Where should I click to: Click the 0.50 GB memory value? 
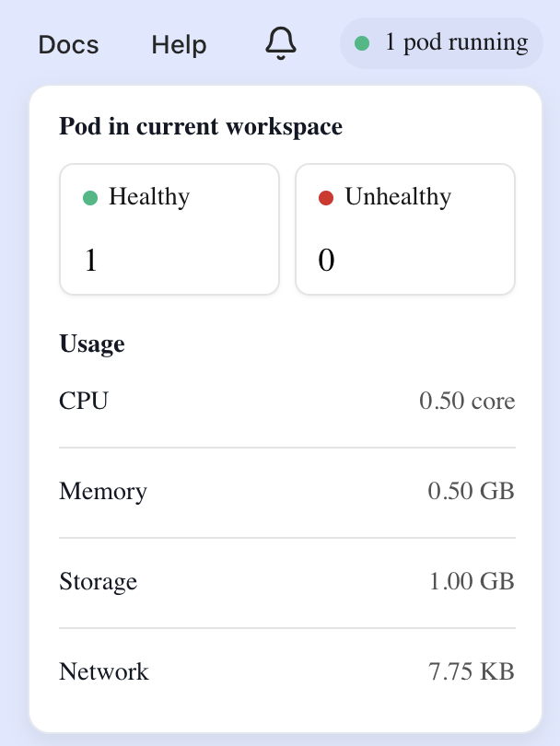click(472, 492)
